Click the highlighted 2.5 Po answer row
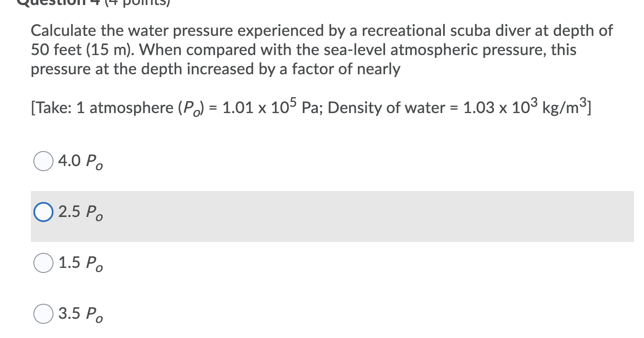Viewport: 644px width, 338px height. tap(292, 216)
